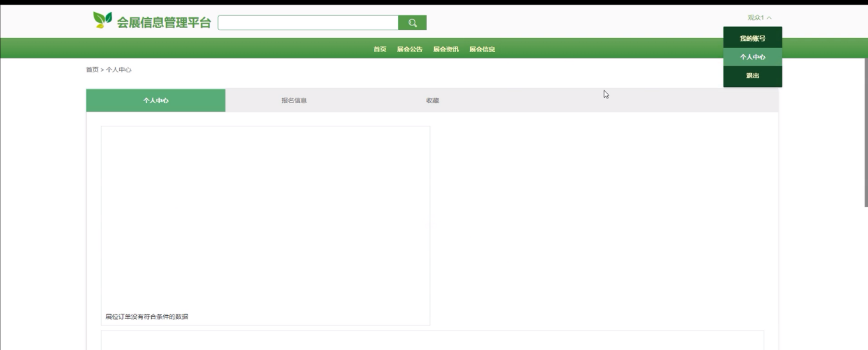Click the 个人中心 breadcrumb text
This screenshot has width=868, height=350.
pos(118,70)
